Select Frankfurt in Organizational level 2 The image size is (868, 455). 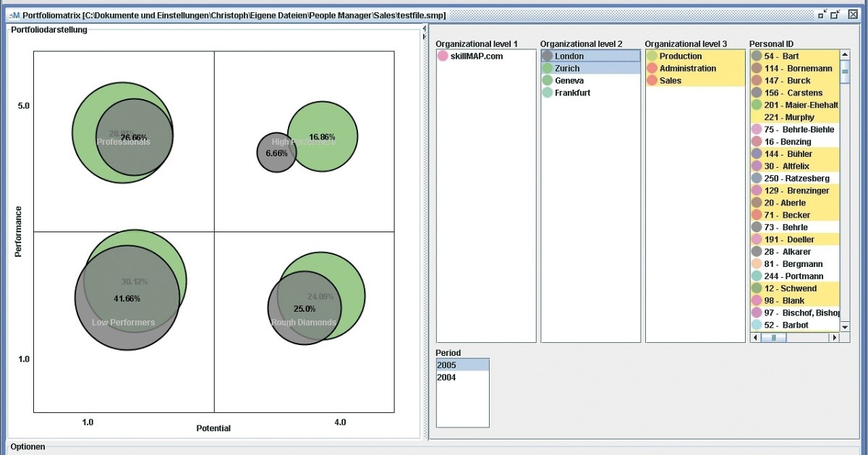(x=572, y=93)
